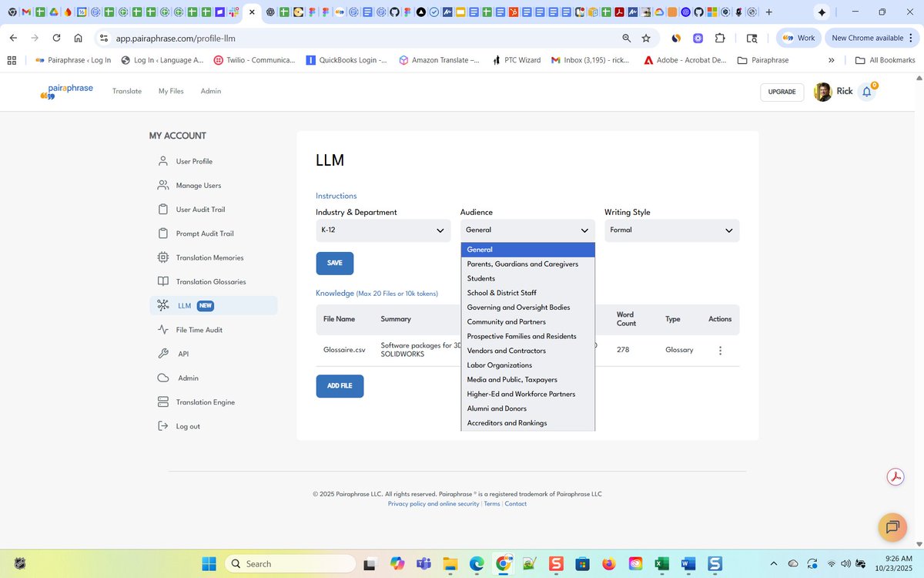Select the LLM sidebar icon
The width and height of the screenshot is (924, 578).
(x=162, y=305)
